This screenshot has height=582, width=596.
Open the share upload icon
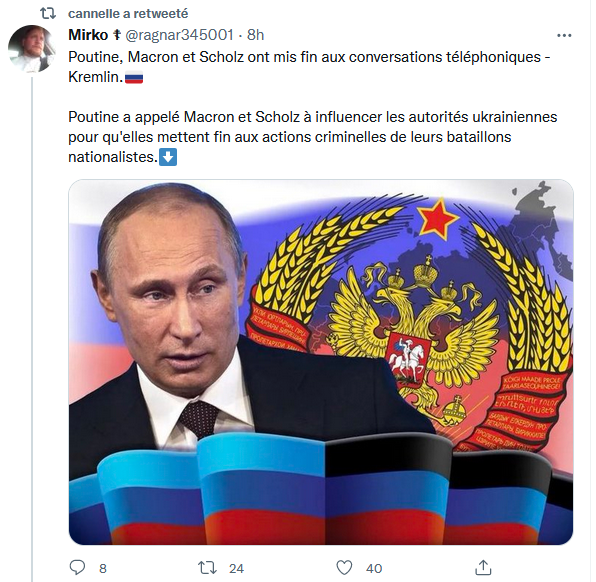tap(483, 567)
